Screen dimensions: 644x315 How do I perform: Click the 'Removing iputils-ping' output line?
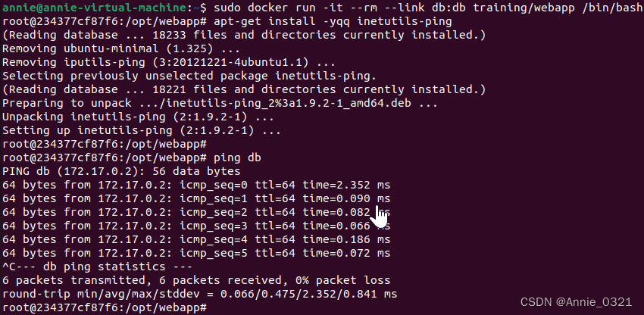168,62
